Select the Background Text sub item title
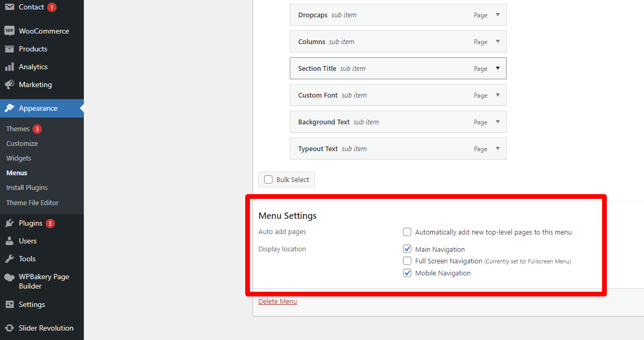 pos(324,122)
